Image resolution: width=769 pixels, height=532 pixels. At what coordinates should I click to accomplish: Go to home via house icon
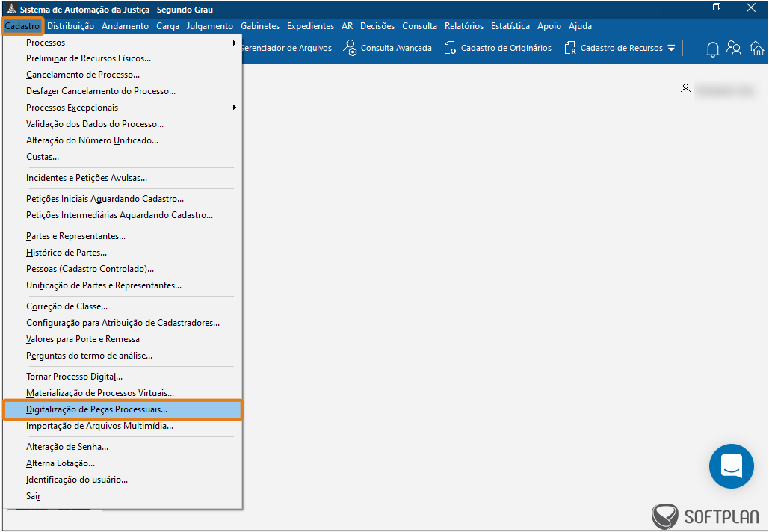click(x=757, y=48)
